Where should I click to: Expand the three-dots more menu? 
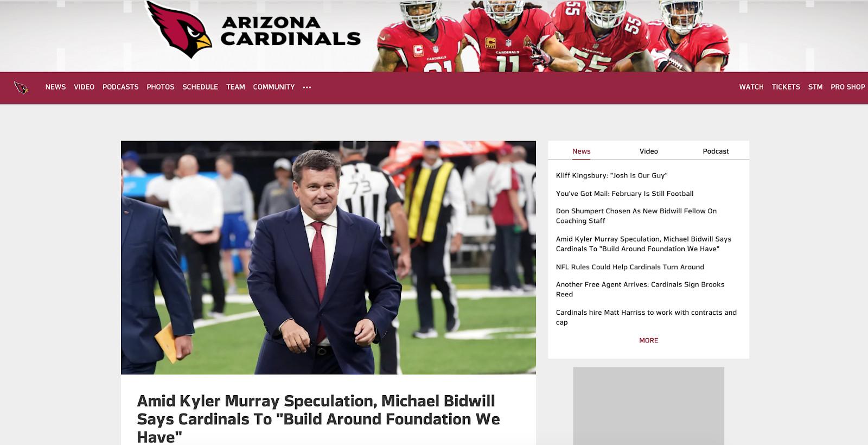307,87
